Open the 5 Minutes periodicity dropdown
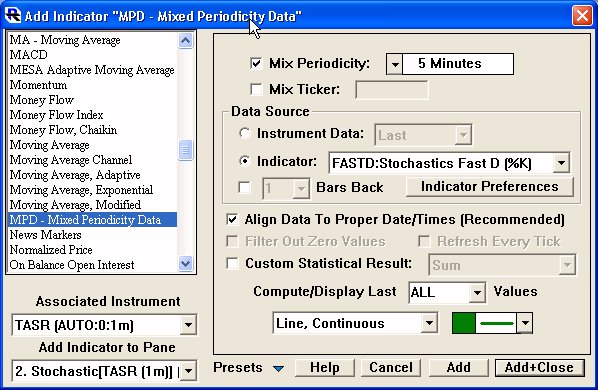This screenshot has height=390, width=598. [x=394, y=64]
